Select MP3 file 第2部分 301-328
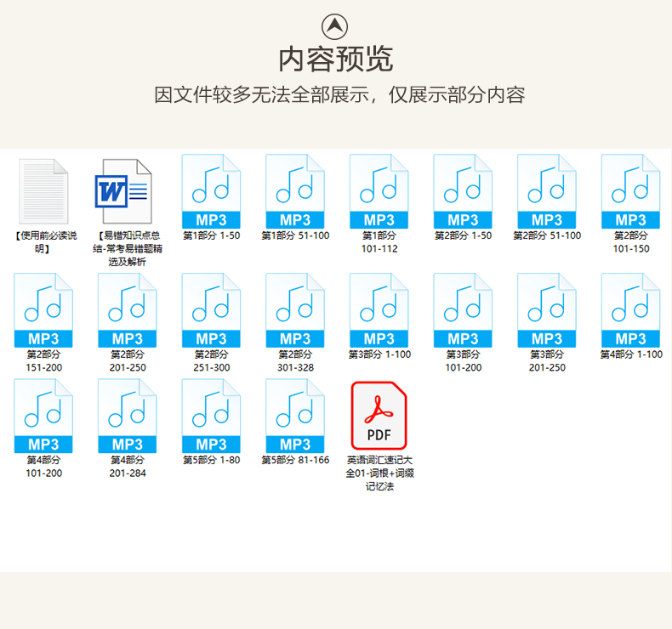The height and width of the screenshot is (629, 672). pyautogui.click(x=295, y=310)
